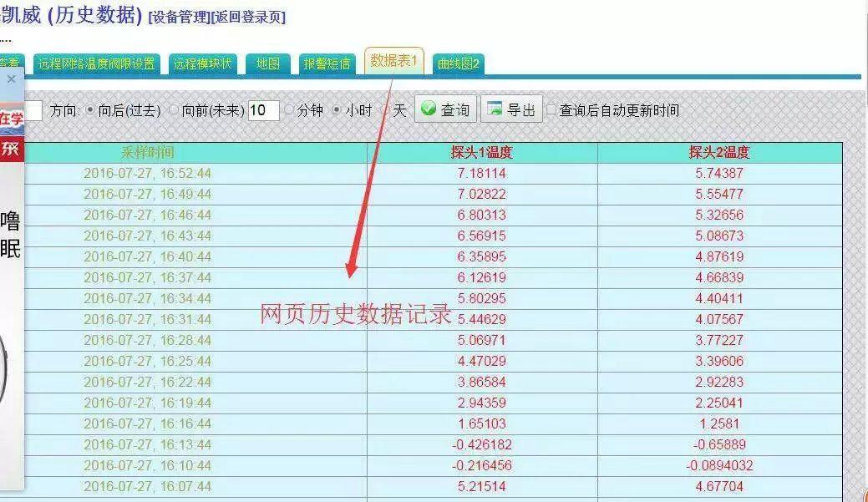The image size is (868, 502).
Task: Select the 数据表1 tab
Action: coord(393,61)
